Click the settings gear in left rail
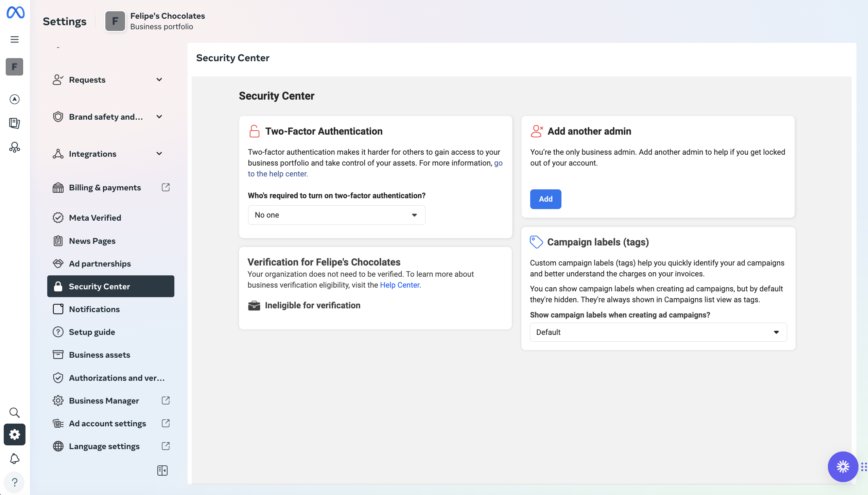Screen dimensions: 868x495 tap(14, 434)
